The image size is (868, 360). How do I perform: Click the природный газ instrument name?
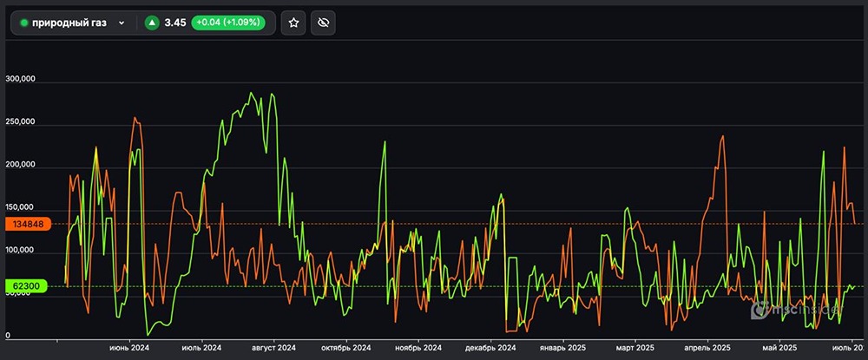coord(69,23)
